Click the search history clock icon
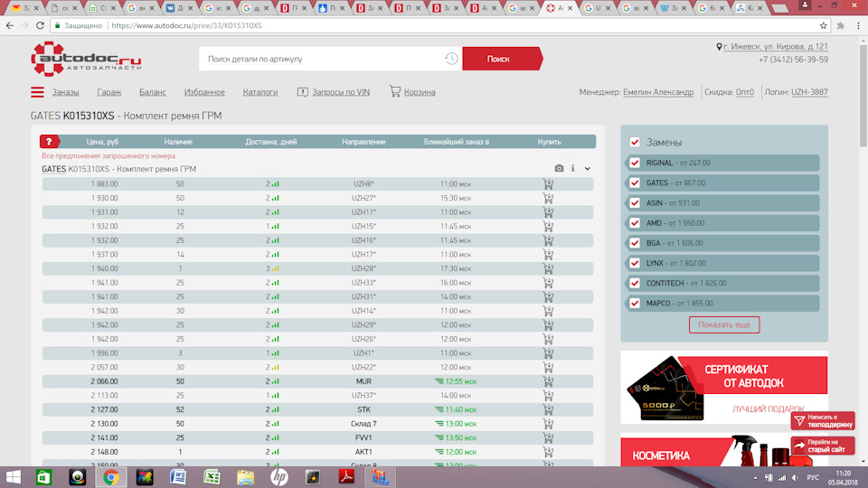 451,59
